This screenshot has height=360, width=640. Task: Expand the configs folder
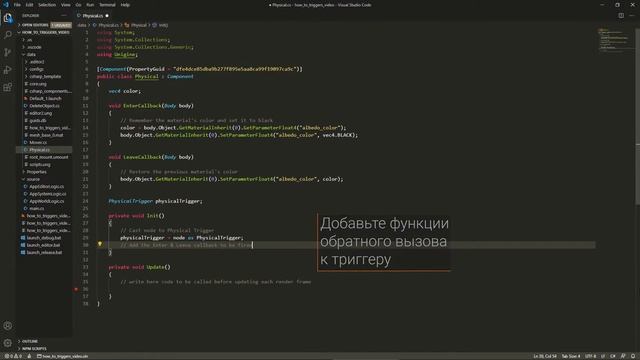[36, 69]
